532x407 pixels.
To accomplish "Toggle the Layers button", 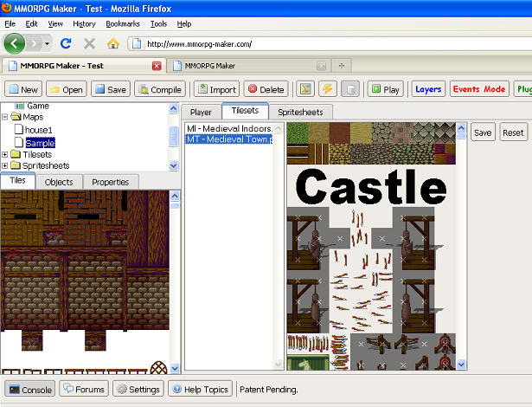I will pos(428,89).
